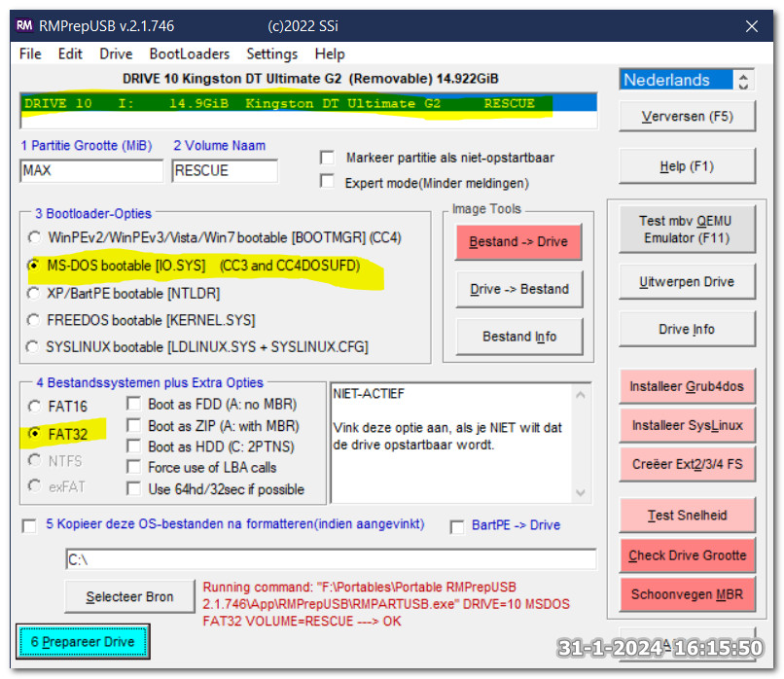
Task: Open the BootLoaders menu
Action: pyautogui.click(x=190, y=54)
